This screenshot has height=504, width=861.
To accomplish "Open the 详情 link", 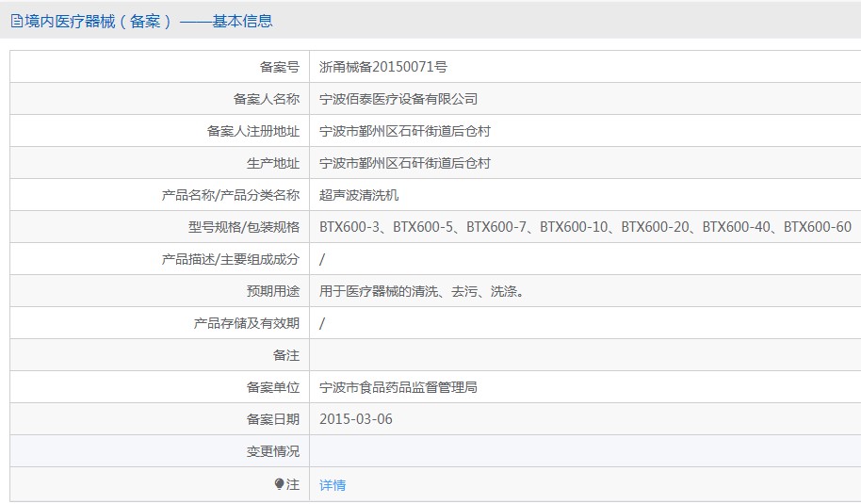I will 333,485.
